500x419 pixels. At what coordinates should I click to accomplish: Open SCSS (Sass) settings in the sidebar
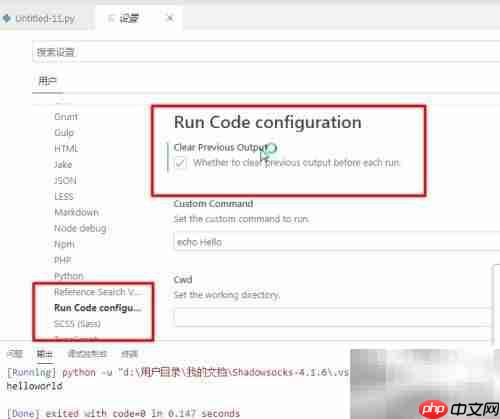77,324
